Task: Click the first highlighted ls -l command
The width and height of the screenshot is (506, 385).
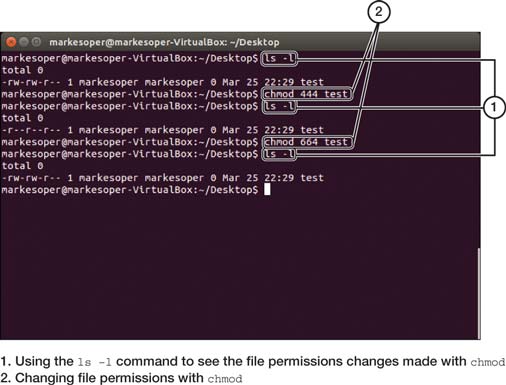Action: [279, 59]
